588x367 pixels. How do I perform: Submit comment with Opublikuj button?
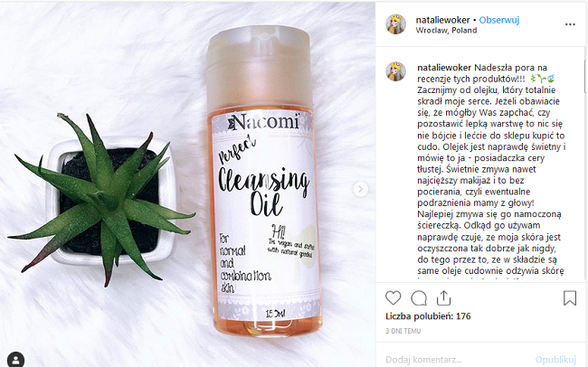click(555, 360)
